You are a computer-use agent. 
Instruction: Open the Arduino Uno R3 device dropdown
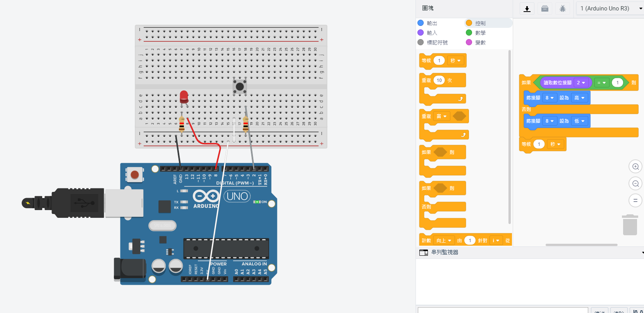610,9
